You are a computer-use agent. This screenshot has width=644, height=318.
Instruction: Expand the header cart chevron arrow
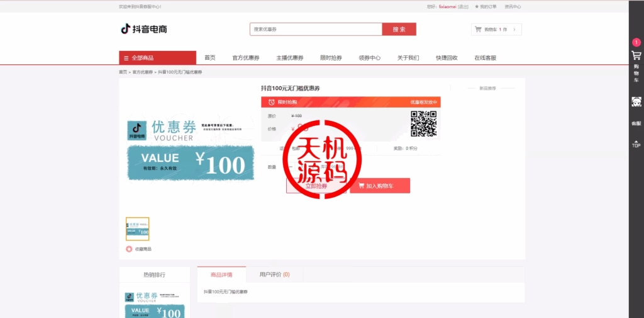(x=514, y=30)
